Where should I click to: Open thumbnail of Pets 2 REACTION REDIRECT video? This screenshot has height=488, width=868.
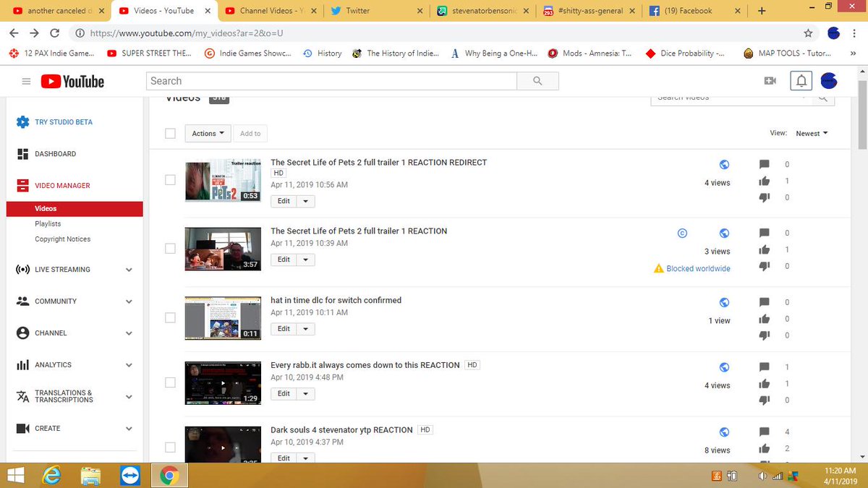(223, 181)
